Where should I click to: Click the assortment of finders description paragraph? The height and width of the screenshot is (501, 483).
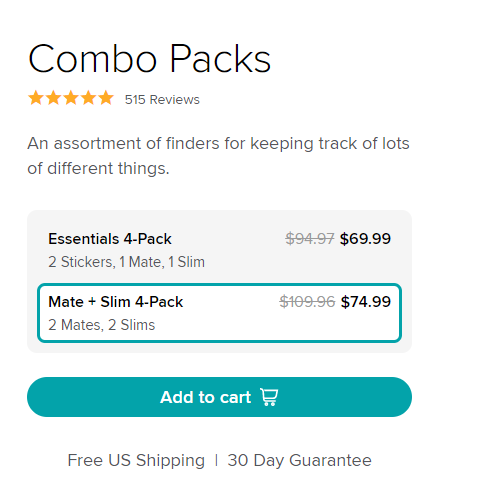[x=218, y=156]
